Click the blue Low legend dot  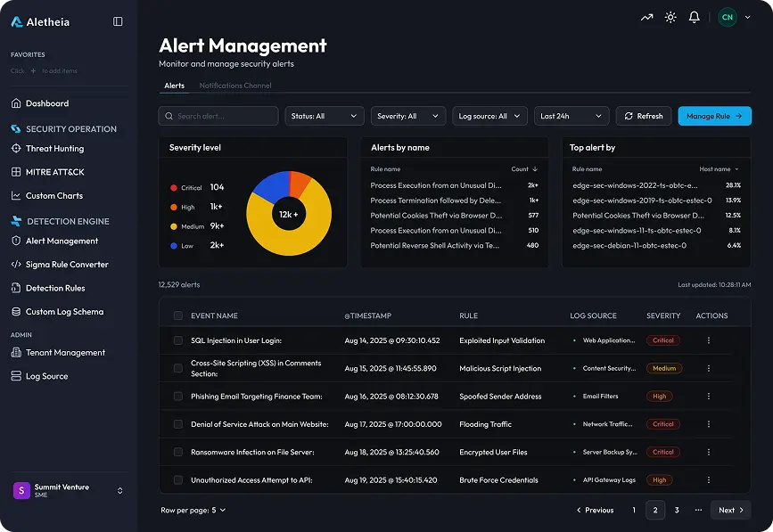(174, 246)
